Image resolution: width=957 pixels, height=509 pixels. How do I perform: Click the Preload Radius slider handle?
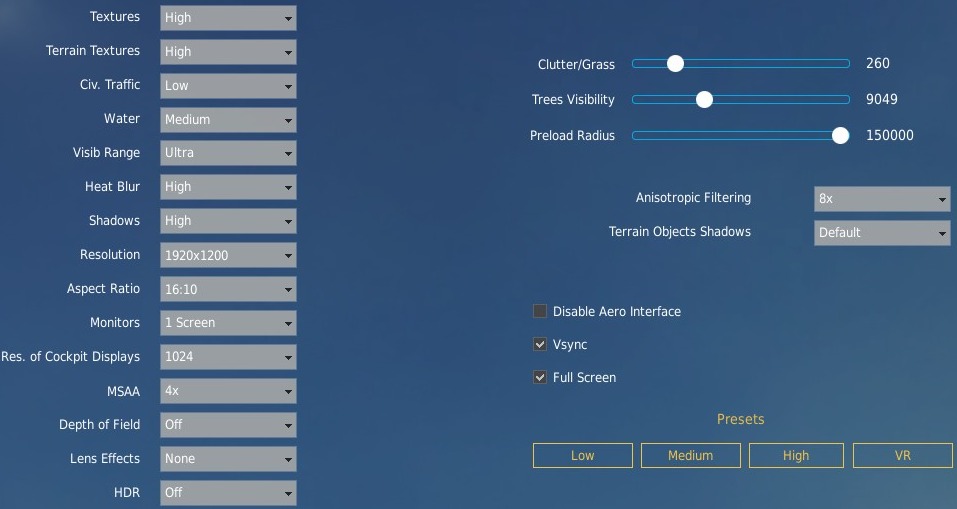point(840,135)
